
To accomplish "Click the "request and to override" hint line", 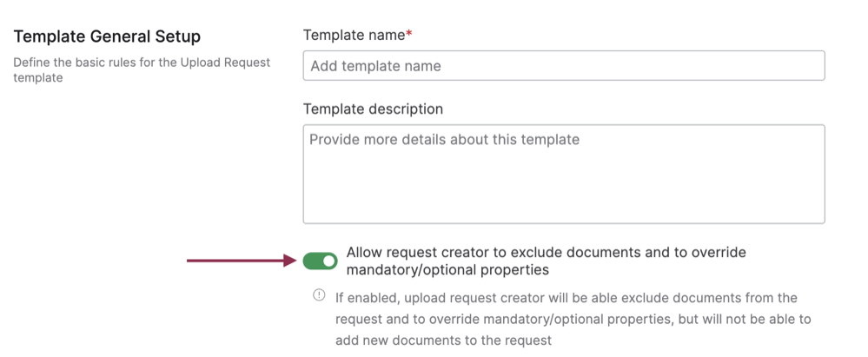I will [x=573, y=319].
